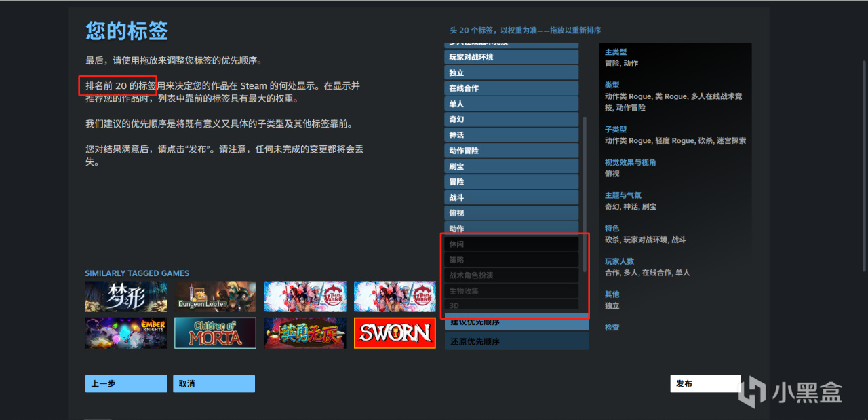Open the 梦之形 game thumbnail
This screenshot has width=868, height=420.
coord(126,297)
